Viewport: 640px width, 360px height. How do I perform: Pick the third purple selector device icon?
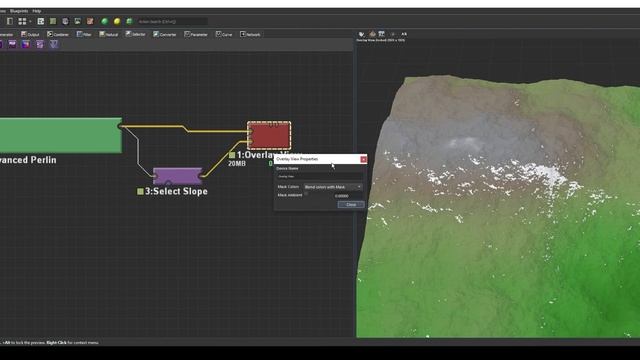point(26,44)
